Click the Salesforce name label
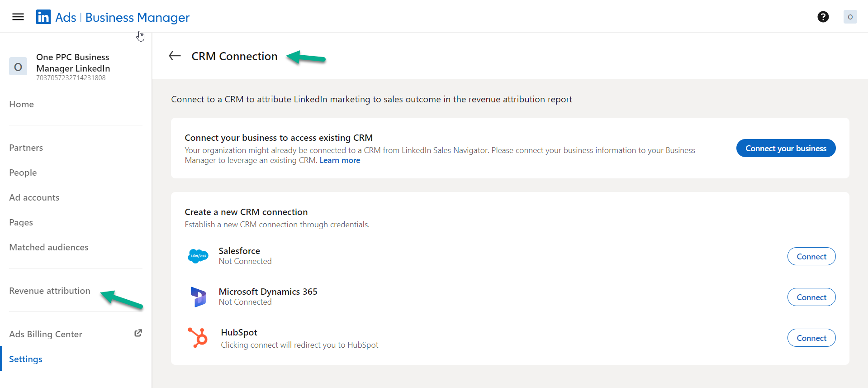This screenshot has width=868, height=388. click(x=239, y=251)
